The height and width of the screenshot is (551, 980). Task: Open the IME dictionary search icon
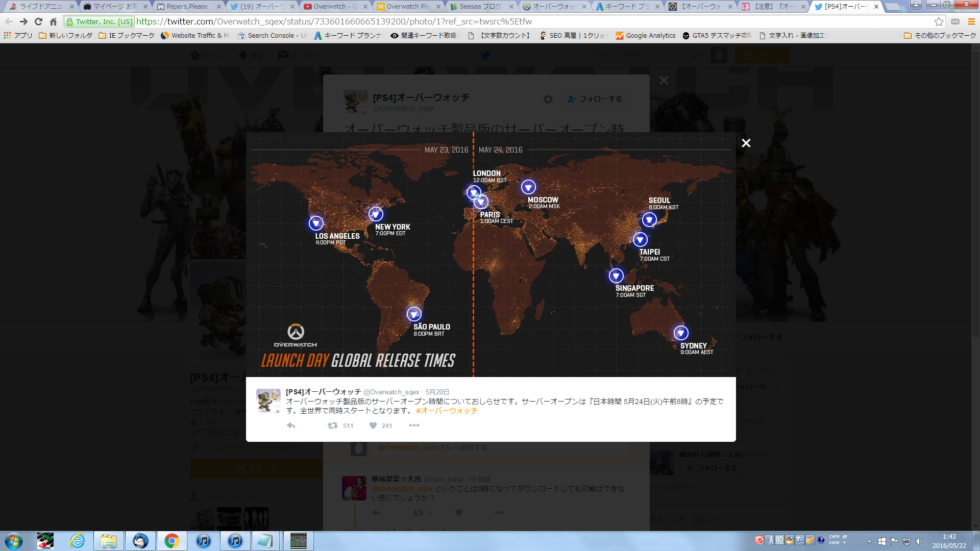point(800,540)
